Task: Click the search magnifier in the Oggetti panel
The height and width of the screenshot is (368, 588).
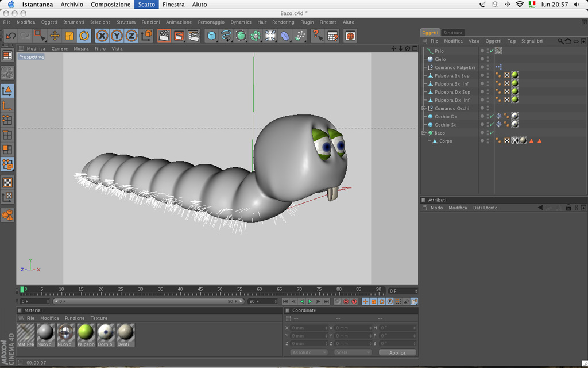Action: pos(560,41)
